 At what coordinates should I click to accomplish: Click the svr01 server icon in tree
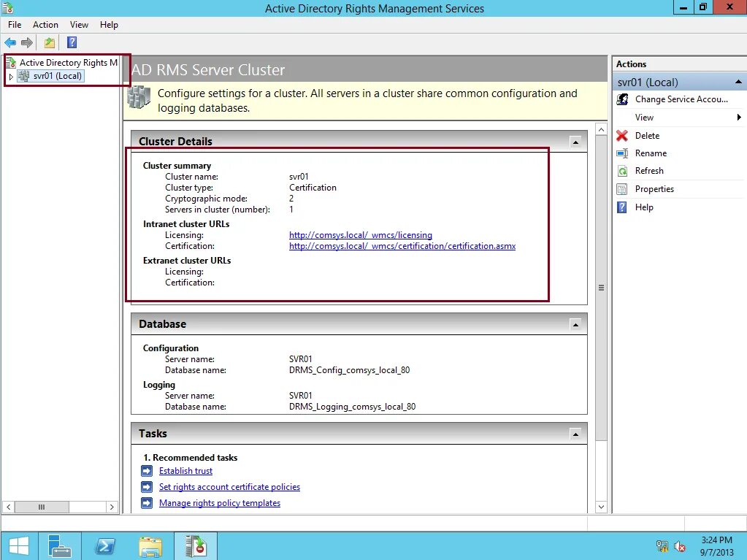pos(23,76)
